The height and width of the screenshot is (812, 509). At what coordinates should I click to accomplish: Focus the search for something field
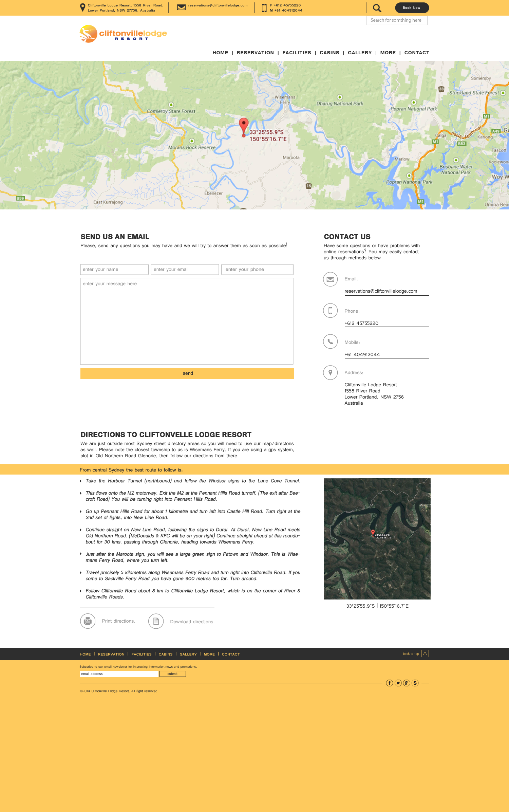point(397,20)
